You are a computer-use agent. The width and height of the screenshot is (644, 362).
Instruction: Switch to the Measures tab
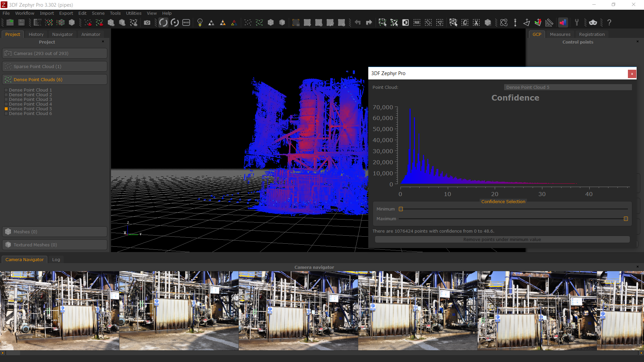pos(560,34)
